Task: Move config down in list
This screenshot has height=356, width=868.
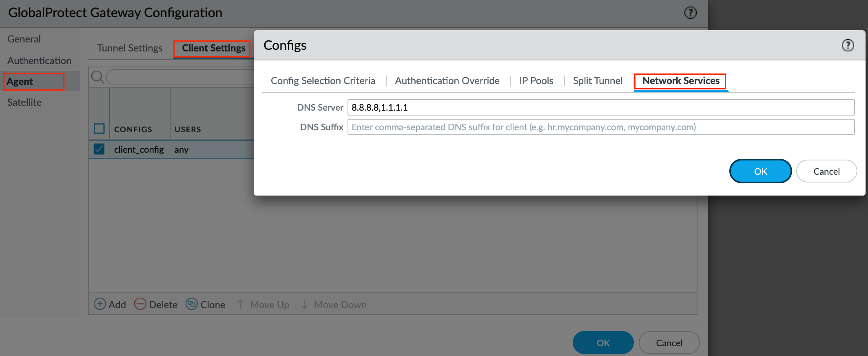Action: pyautogui.click(x=334, y=305)
